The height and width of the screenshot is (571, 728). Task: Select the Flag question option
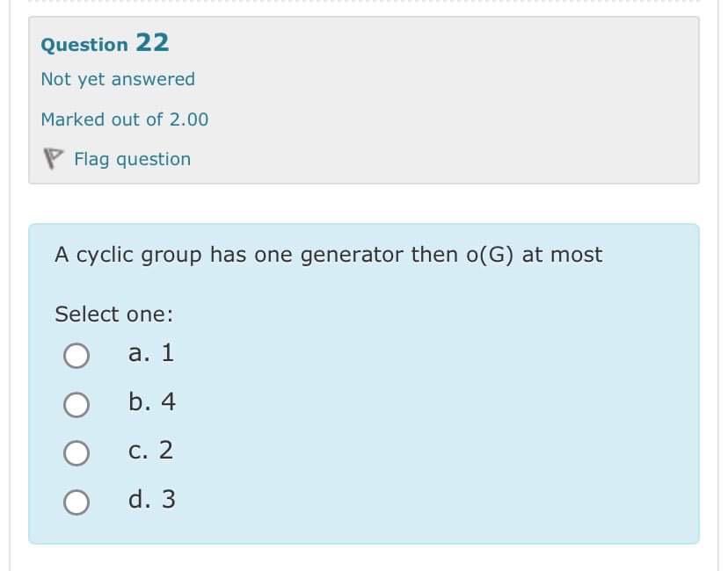pos(132,159)
